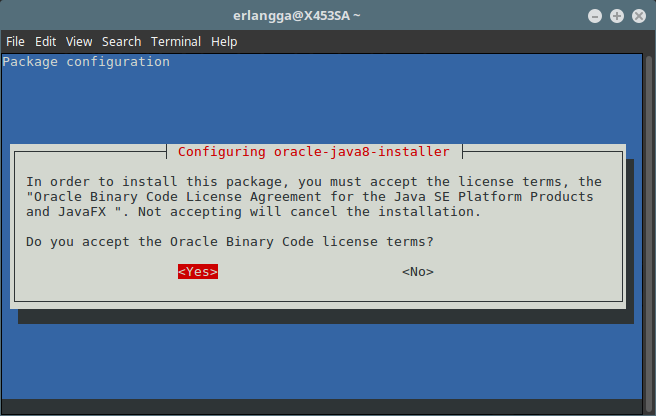Close the terminal window
Viewport: 656px width, 416px height.
(x=639, y=16)
